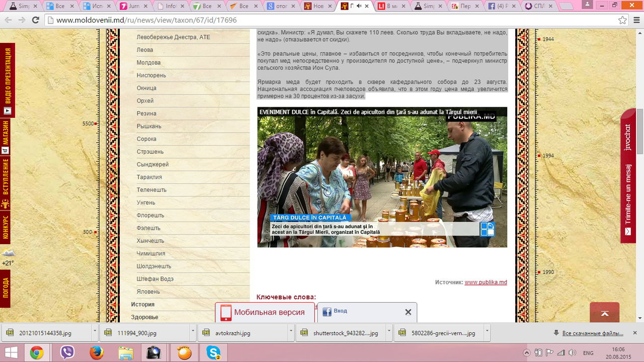Open the Здоровье section
The image size is (644, 362).
click(x=145, y=317)
